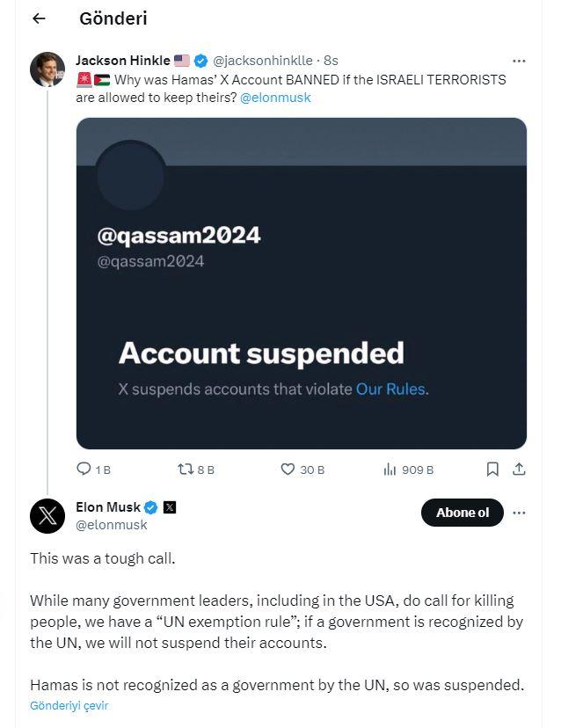This screenshot has width=561, height=728.
Task: Like the post with the heart icon
Action: click(288, 470)
